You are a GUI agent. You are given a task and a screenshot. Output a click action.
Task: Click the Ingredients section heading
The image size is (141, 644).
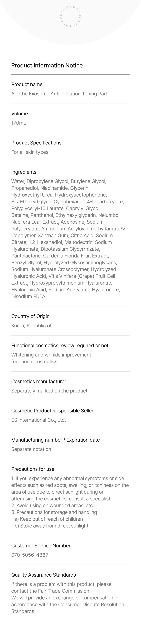[x=24, y=172]
